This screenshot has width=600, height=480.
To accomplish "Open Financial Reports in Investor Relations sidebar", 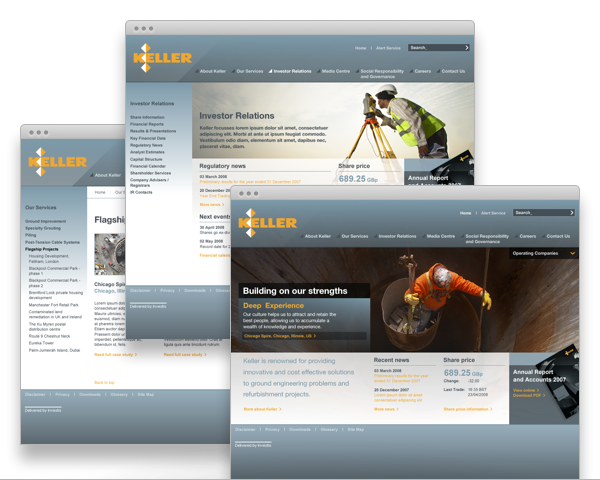I will point(147,124).
